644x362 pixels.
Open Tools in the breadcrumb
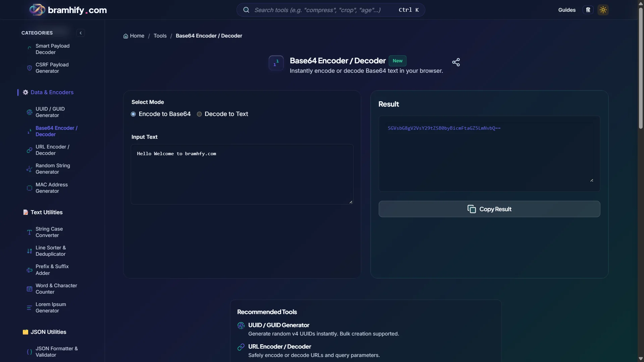pyautogui.click(x=160, y=36)
